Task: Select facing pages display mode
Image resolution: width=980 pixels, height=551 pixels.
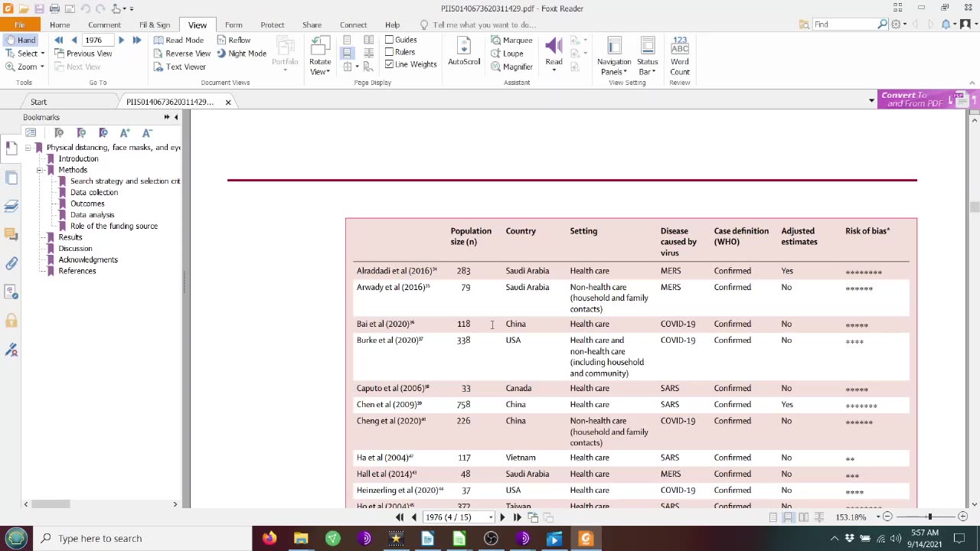Action: click(369, 40)
